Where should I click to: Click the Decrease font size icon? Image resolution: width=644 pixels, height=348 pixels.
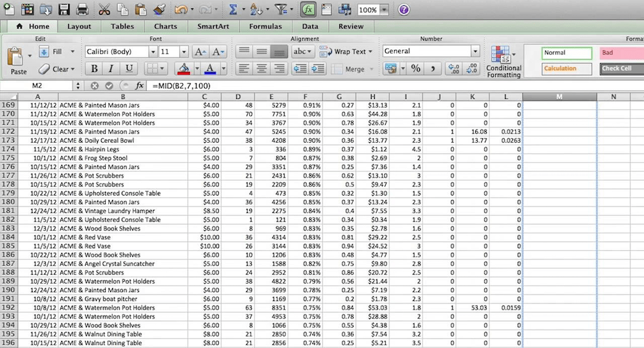tap(217, 51)
